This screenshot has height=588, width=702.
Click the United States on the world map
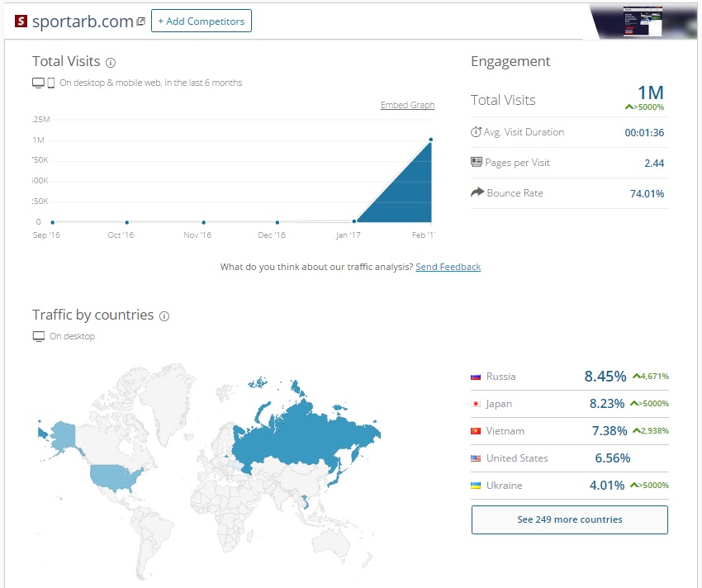coord(114,477)
